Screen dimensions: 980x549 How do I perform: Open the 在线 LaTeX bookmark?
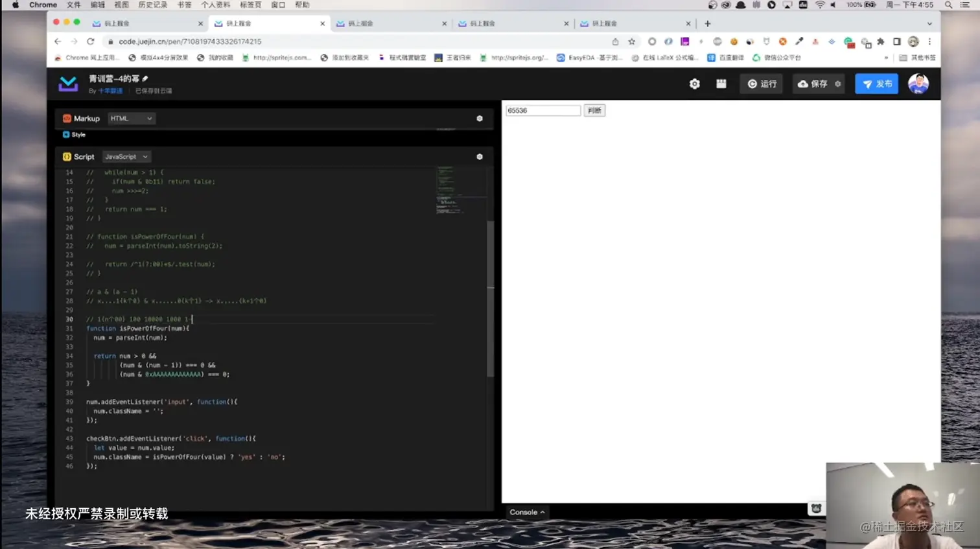pyautogui.click(x=664, y=58)
